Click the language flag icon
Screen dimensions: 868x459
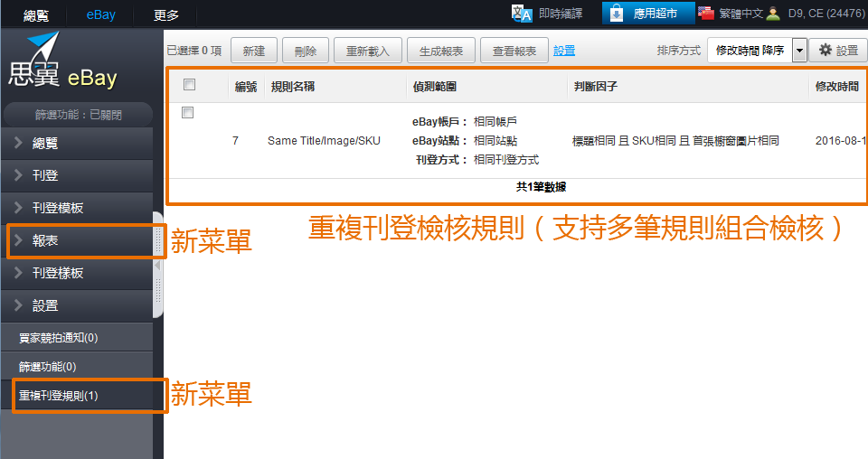tap(706, 13)
